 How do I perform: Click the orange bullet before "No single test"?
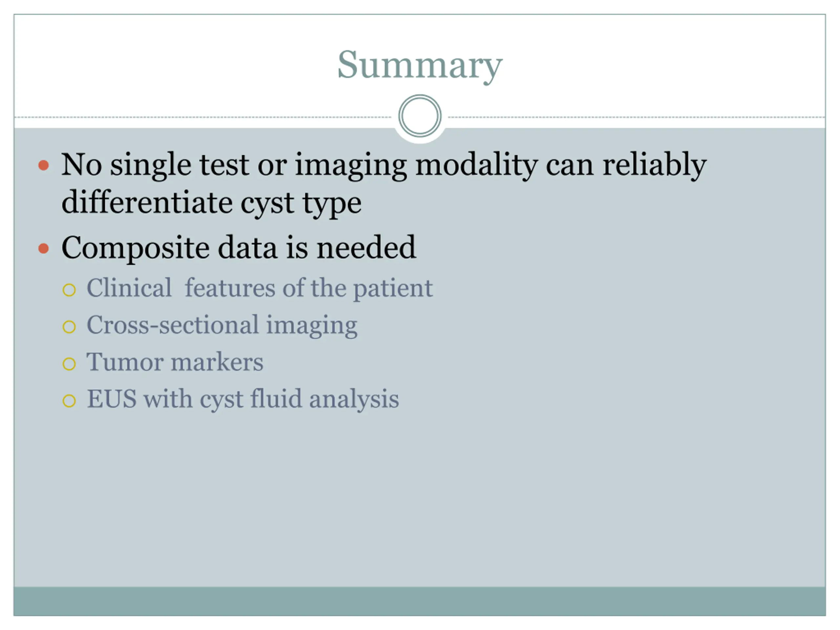(44, 165)
